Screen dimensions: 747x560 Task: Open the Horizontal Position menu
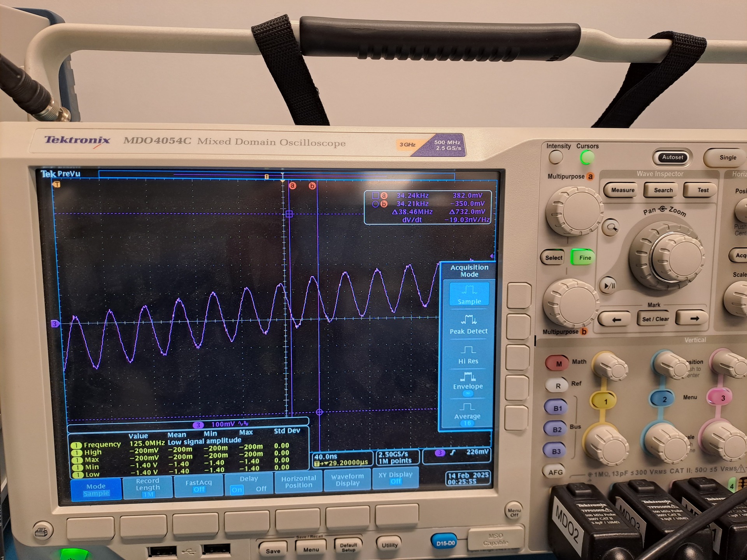tap(298, 481)
